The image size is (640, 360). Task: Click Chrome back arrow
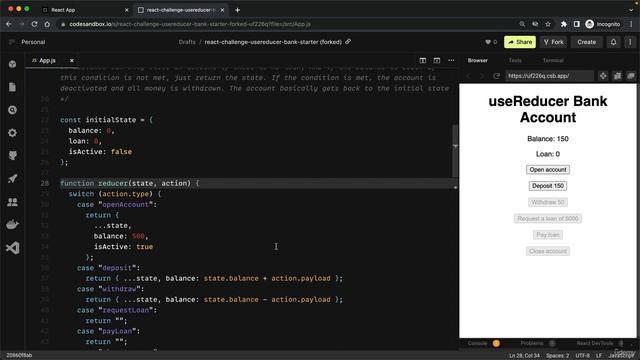[9, 24]
